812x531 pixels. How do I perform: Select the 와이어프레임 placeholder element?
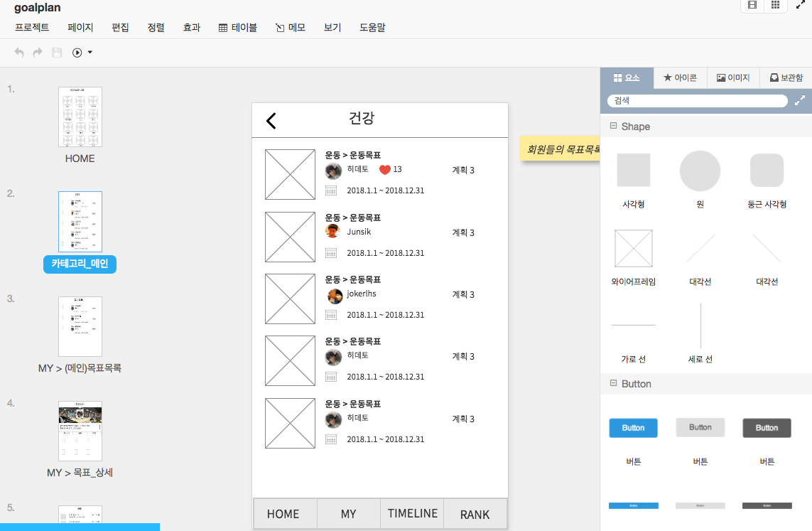coord(633,248)
